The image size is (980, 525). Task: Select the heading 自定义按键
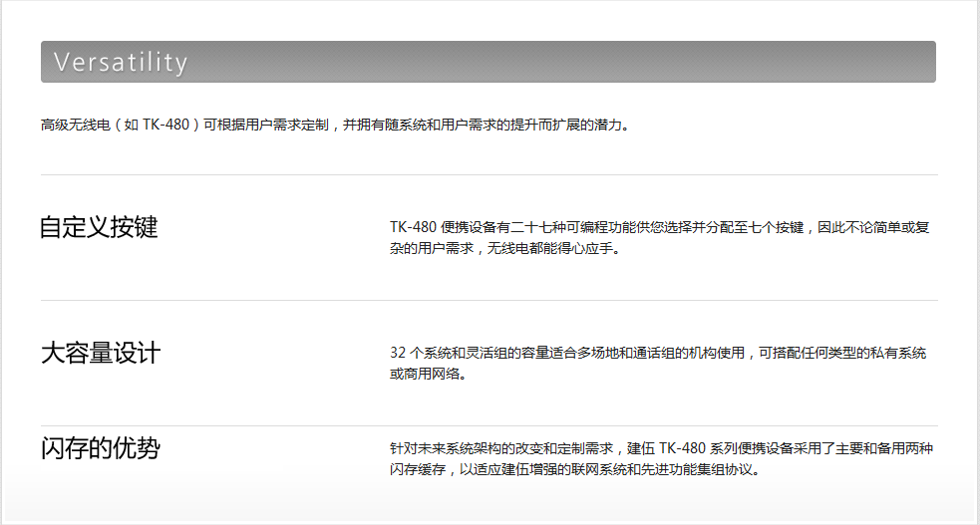[x=99, y=227]
